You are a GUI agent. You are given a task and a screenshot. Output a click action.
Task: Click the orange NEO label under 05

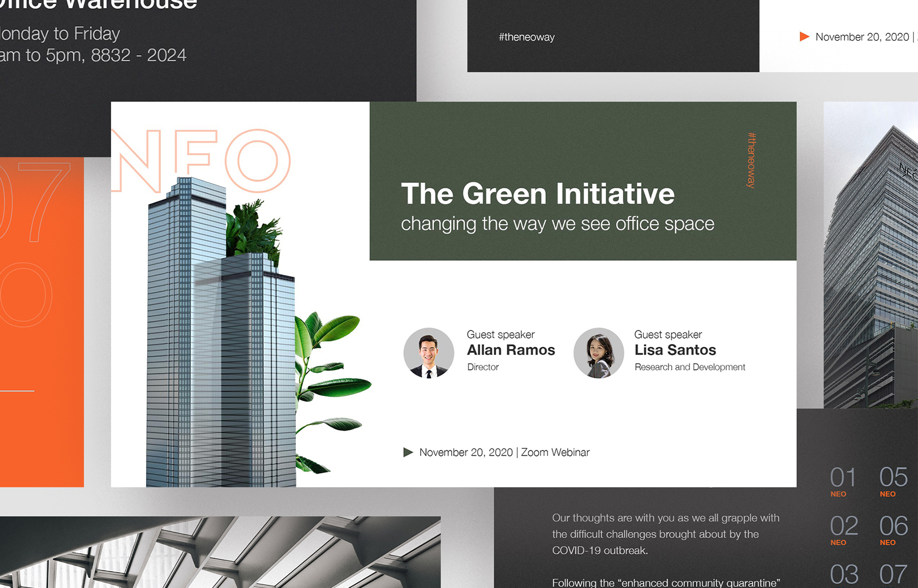(887, 494)
